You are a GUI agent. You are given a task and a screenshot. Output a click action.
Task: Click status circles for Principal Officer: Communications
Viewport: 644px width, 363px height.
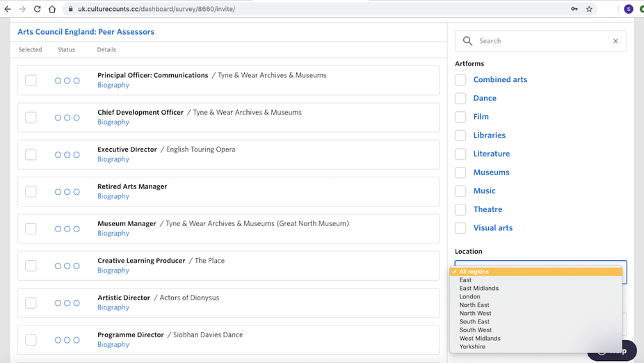[x=67, y=81]
